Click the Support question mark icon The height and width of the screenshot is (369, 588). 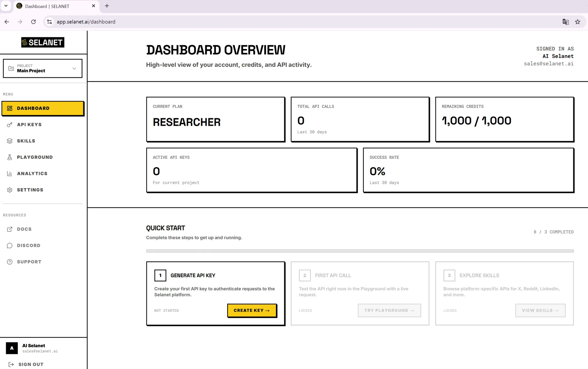[x=10, y=262]
